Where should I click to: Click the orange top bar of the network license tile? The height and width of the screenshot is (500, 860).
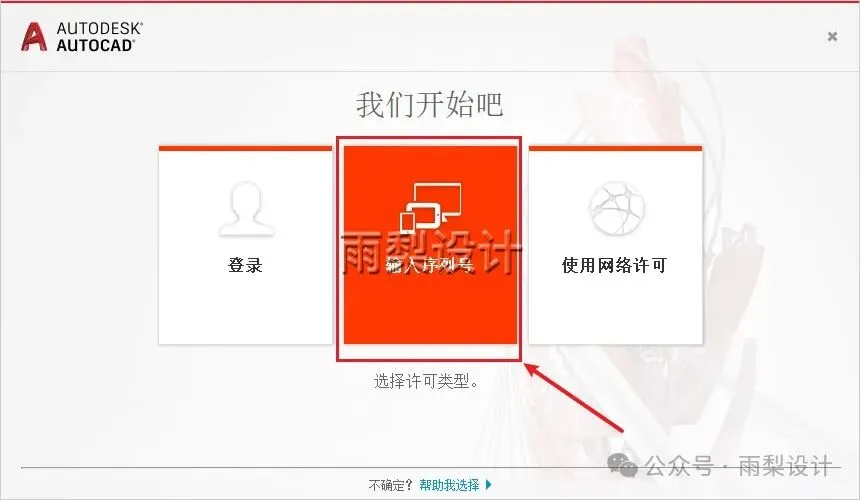(x=615, y=148)
